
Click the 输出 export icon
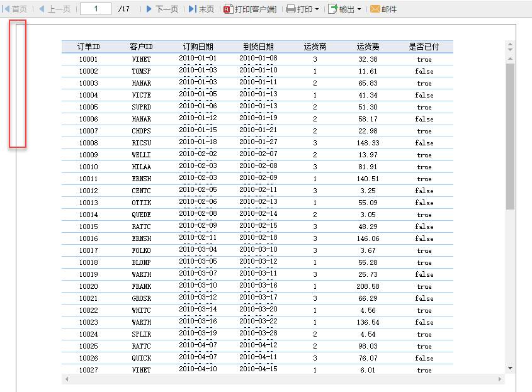(x=332, y=9)
